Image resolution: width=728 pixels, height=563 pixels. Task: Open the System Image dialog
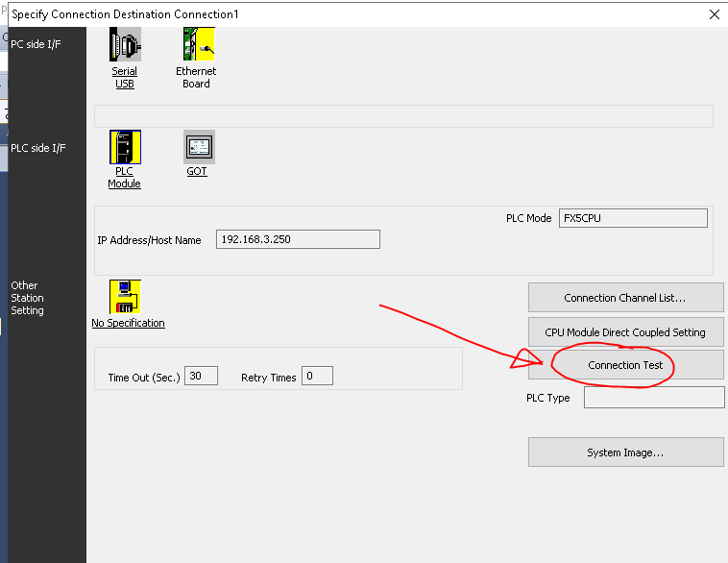[625, 452]
